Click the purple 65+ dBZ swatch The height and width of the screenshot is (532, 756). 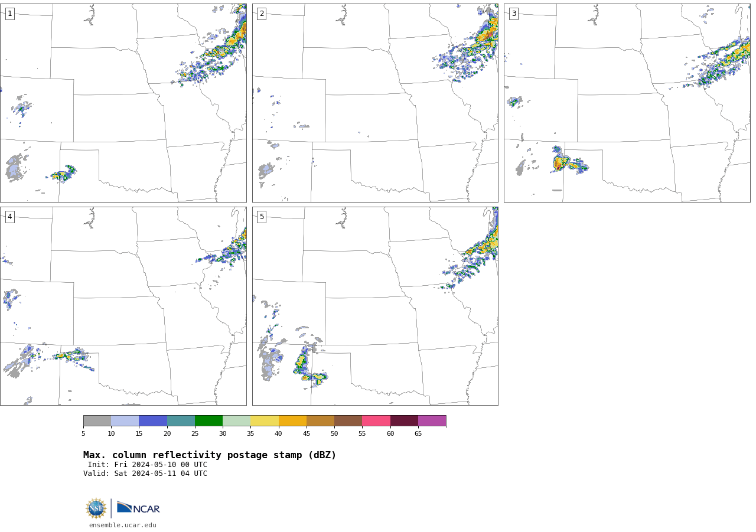[432, 421]
